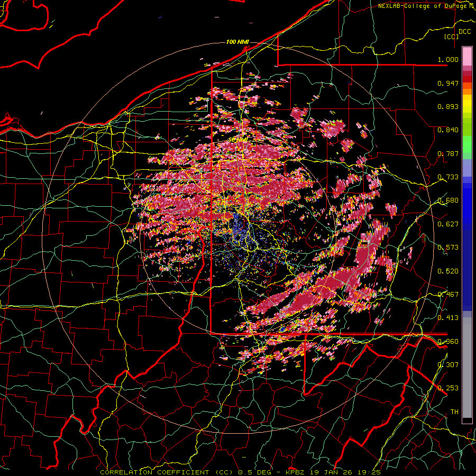The image size is (476, 476).
Task: Click the 0.840 scale value
Action: (448, 130)
